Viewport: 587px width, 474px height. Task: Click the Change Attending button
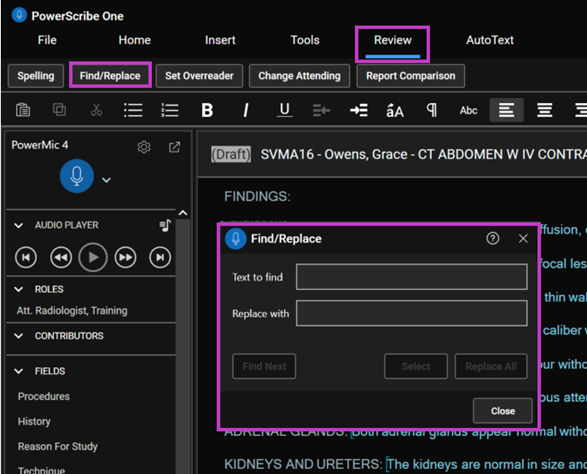coord(299,76)
